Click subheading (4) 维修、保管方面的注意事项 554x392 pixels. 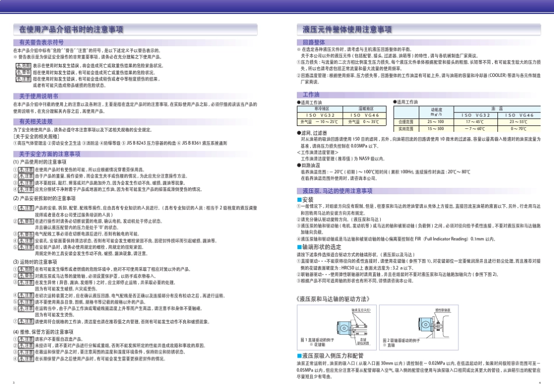click(44, 332)
